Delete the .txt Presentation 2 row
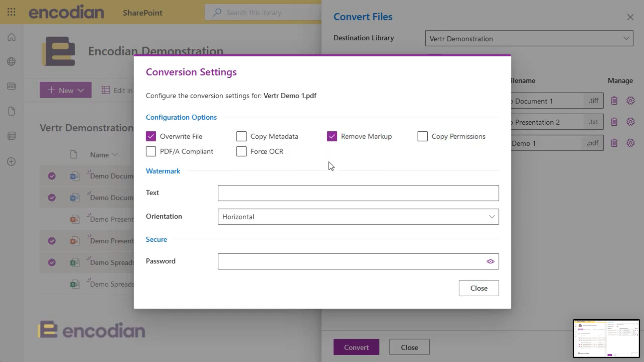 [x=614, y=122]
